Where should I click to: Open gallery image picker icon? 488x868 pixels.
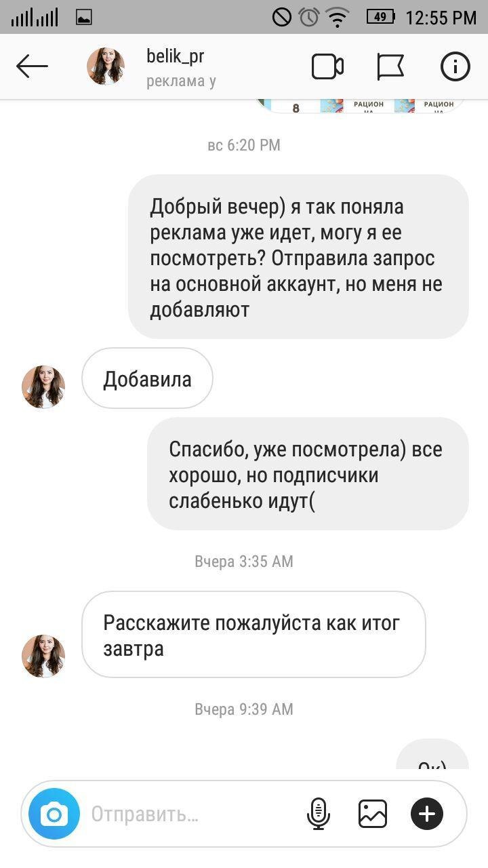point(373,814)
